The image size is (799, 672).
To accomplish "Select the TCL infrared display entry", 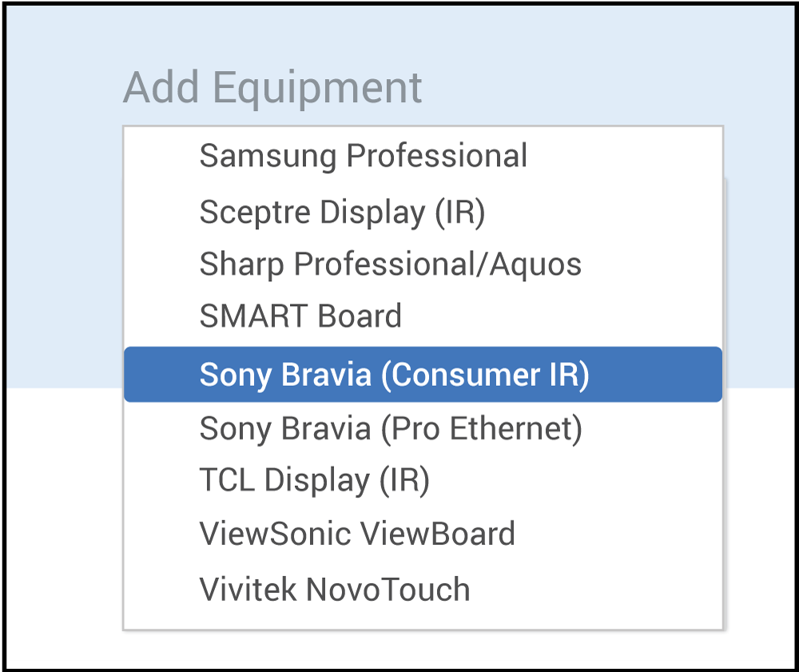I will coord(314,480).
